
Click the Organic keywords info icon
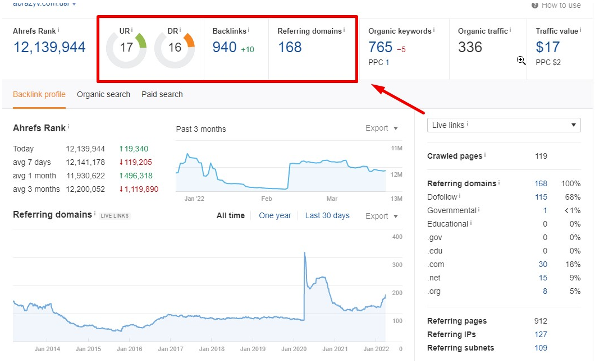point(433,30)
